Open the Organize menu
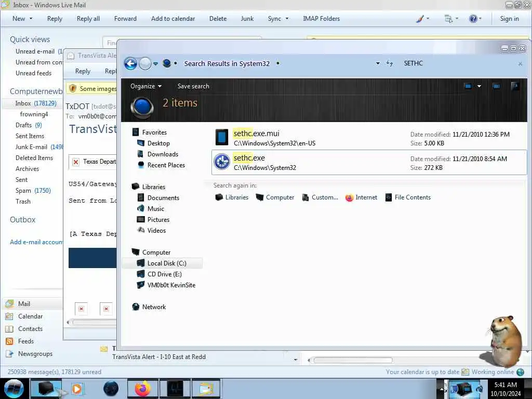The image size is (532, 399). pyautogui.click(x=146, y=86)
